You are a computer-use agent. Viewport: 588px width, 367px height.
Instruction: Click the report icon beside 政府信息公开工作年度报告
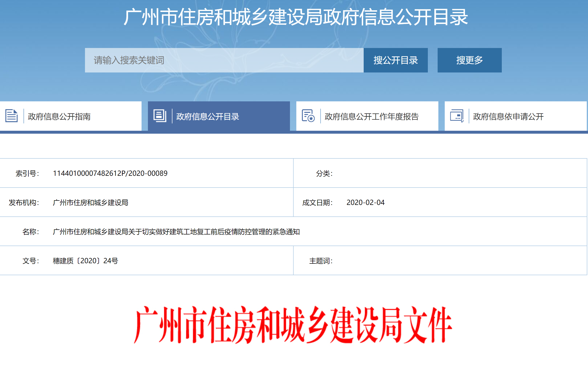click(x=308, y=116)
